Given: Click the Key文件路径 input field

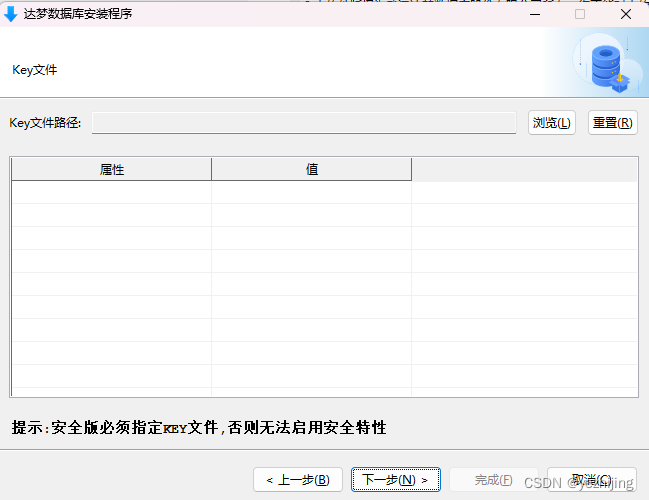Looking at the screenshot, I should click(304, 123).
